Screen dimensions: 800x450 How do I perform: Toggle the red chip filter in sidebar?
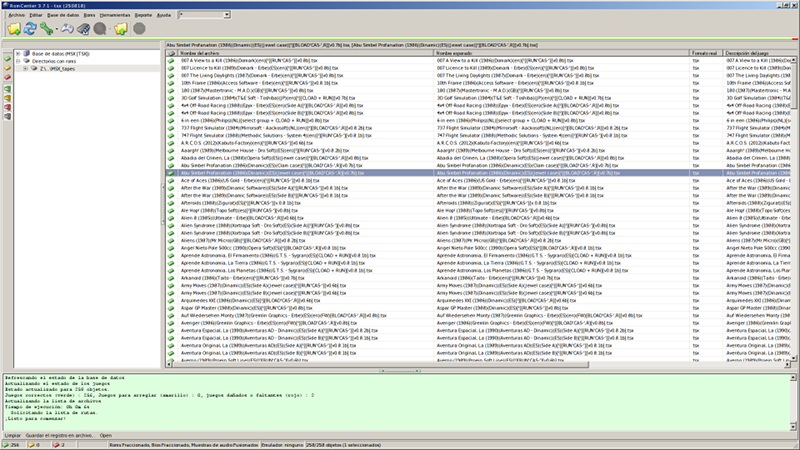point(7,77)
